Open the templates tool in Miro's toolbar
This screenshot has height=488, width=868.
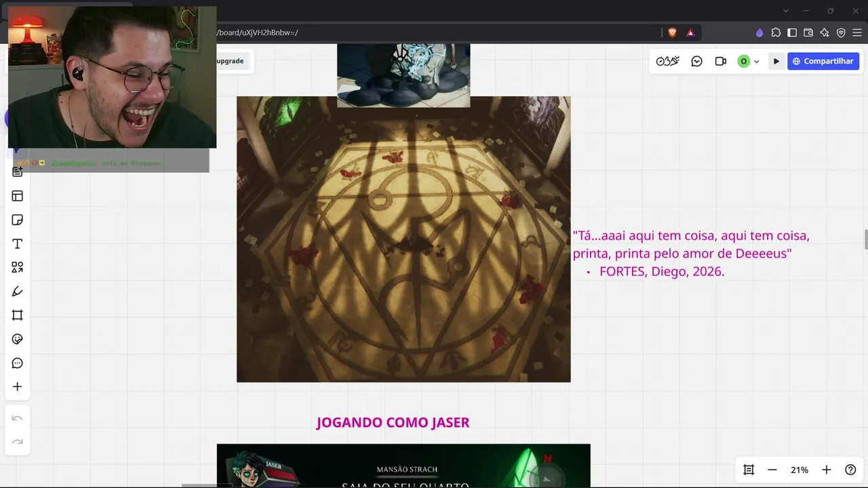18,196
